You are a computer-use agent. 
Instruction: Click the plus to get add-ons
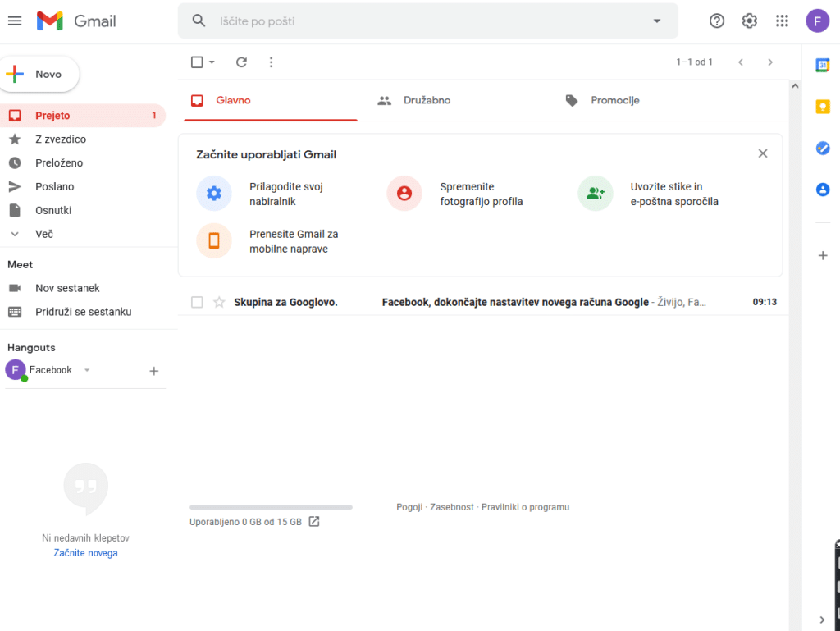pyautogui.click(x=823, y=255)
